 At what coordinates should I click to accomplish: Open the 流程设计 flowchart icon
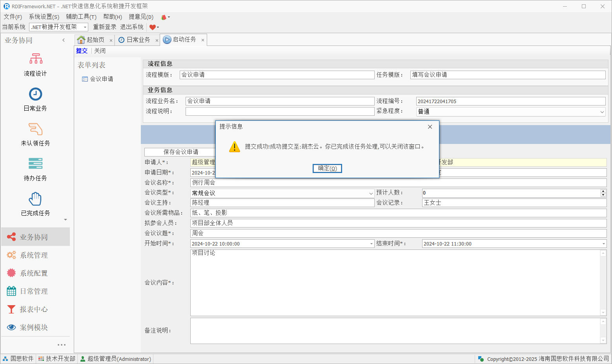pos(36,59)
